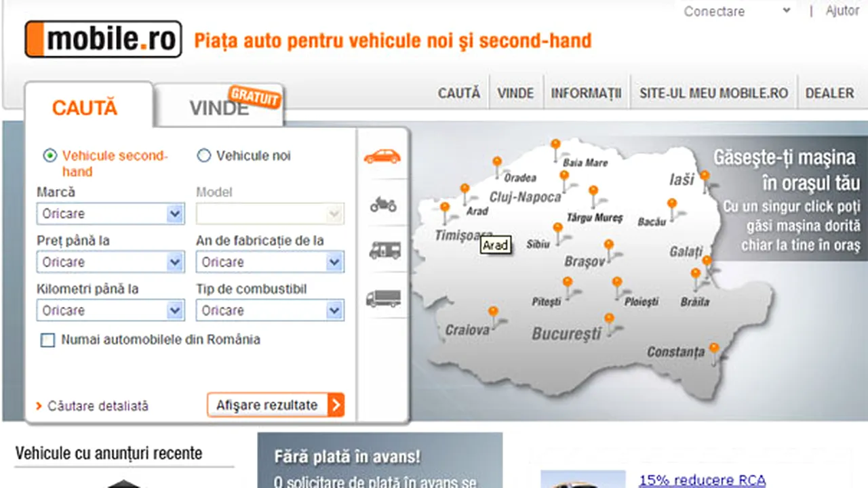Image resolution: width=868 pixels, height=488 pixels.
Task: Click the București city label
Action: [566, 333]
